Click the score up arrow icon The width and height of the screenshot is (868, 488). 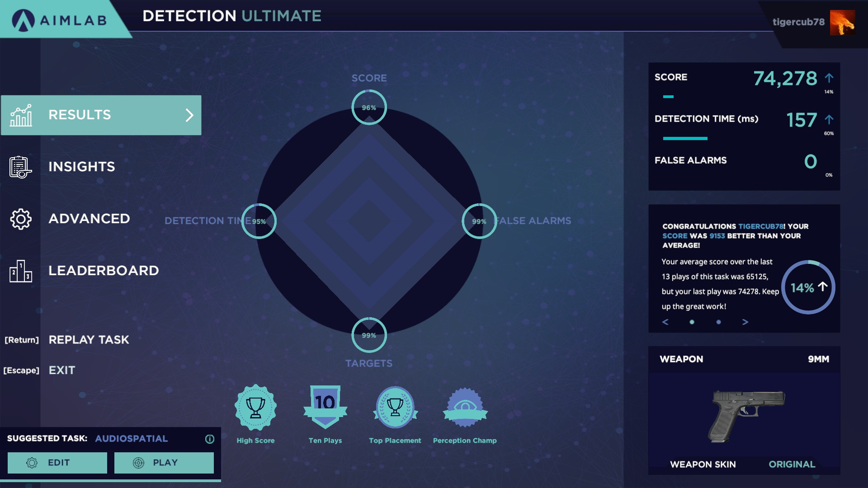[829, 78]
